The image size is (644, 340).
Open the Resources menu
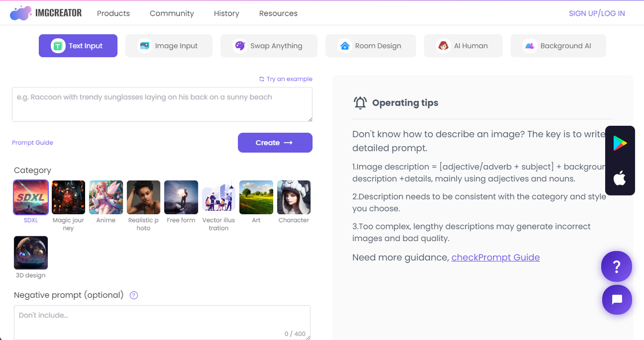click(x=278, y=14)
